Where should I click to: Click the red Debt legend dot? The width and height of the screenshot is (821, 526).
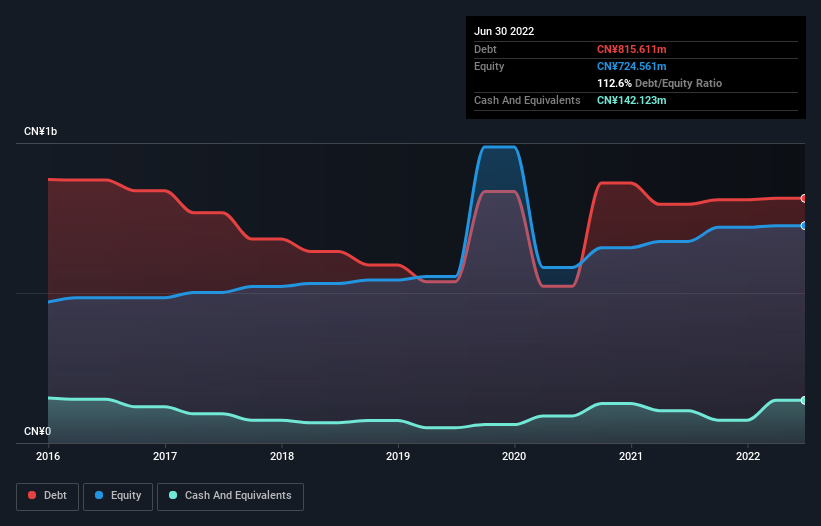point(32,495)
